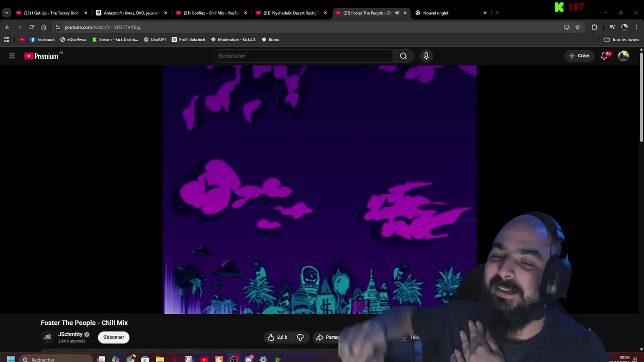Bookmark this page with the star icon

578,27
